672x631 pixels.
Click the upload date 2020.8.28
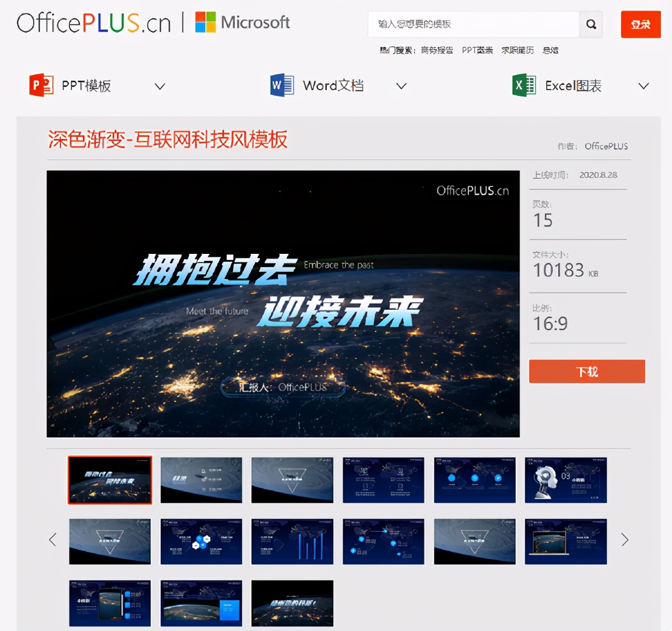(x=598, y=175)
